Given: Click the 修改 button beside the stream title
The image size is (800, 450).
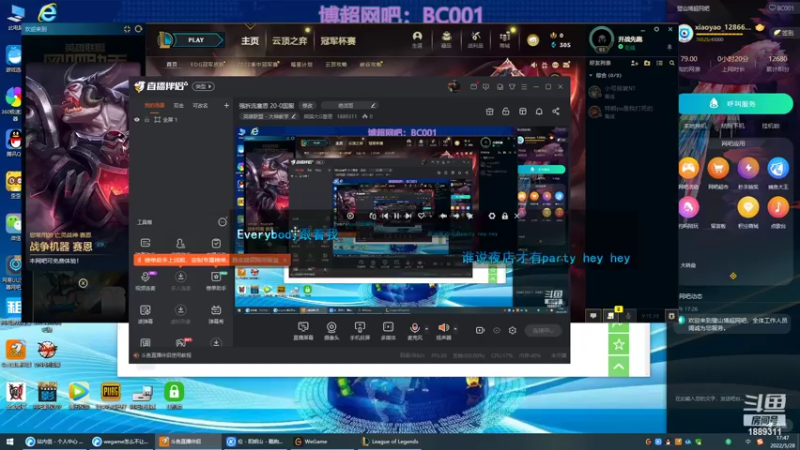Looking at the screenshot, I should tap(307, 106).
